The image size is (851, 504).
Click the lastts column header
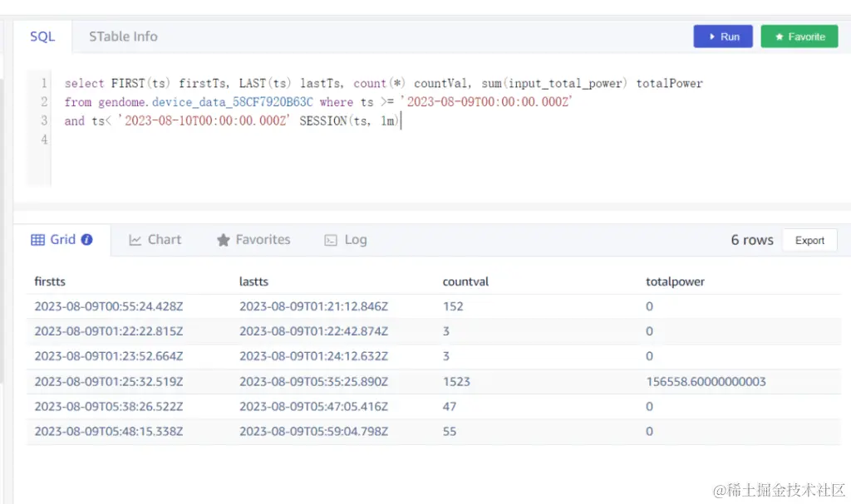click(x=254, y=281)
